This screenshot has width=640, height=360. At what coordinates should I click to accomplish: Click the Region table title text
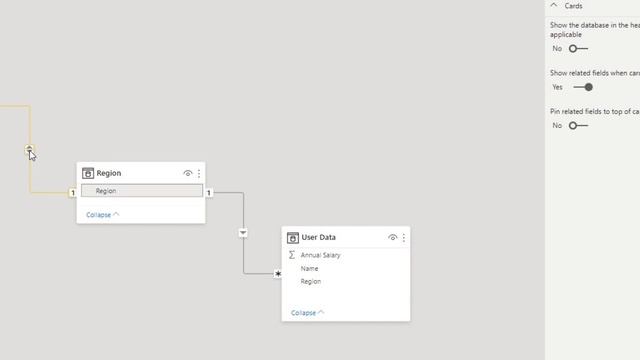(x=109, y=173)
